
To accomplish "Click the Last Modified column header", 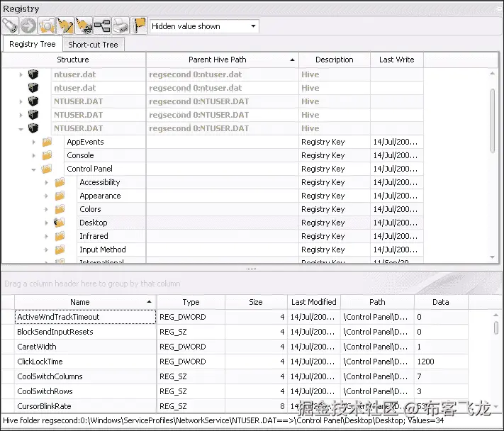I will (x=314, y=302).
